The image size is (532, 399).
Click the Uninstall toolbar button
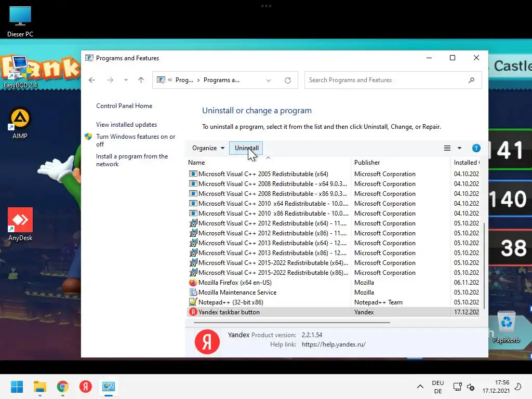[x=246, y=148]
